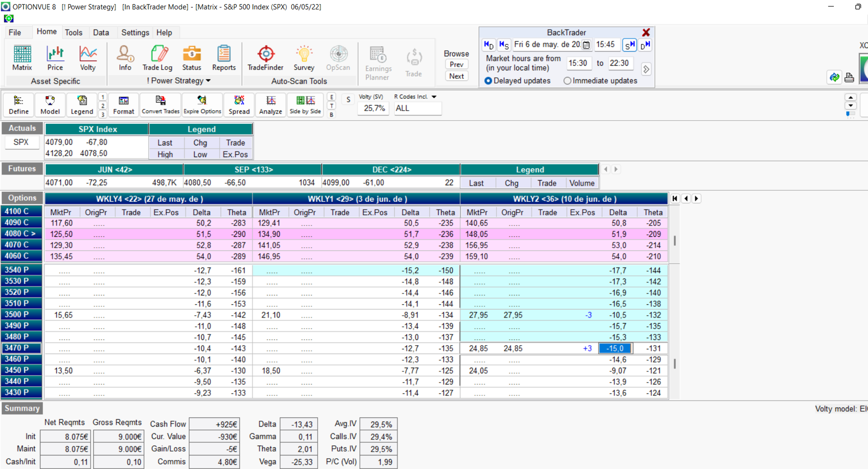Click the Browse Prev button
The width and height of the screenshot is (868, 469).
(456, 64)
